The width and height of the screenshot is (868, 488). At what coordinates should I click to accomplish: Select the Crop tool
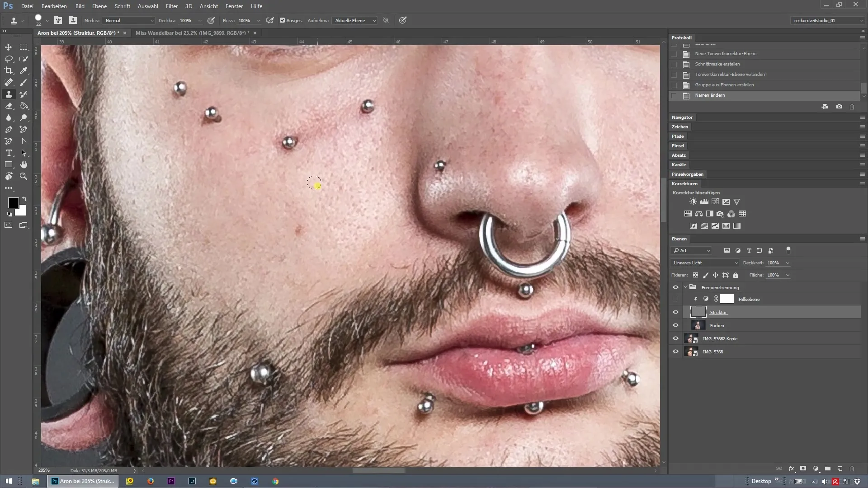9,70
